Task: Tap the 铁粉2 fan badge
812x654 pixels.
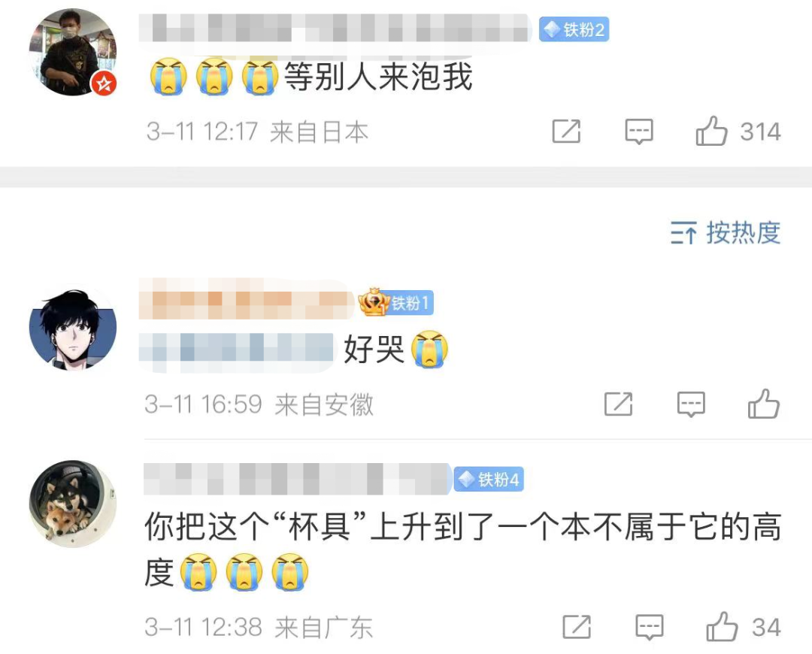Action: (574, 29)
